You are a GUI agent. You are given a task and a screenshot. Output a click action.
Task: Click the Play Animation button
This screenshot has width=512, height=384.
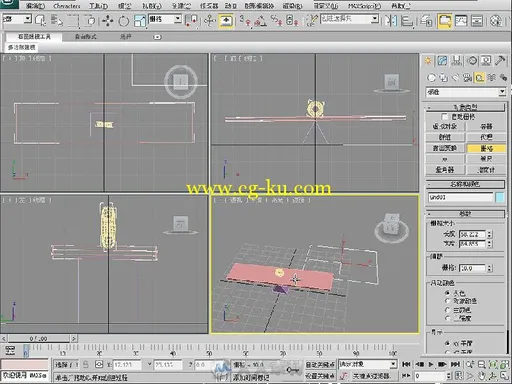point(431,364)
